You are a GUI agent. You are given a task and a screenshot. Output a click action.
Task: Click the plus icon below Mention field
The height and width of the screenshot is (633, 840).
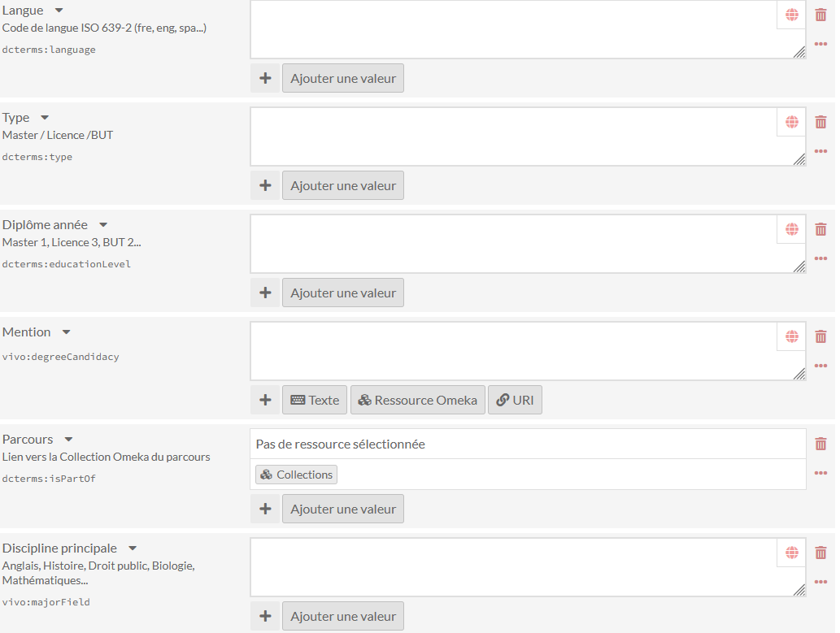(265, 400)
